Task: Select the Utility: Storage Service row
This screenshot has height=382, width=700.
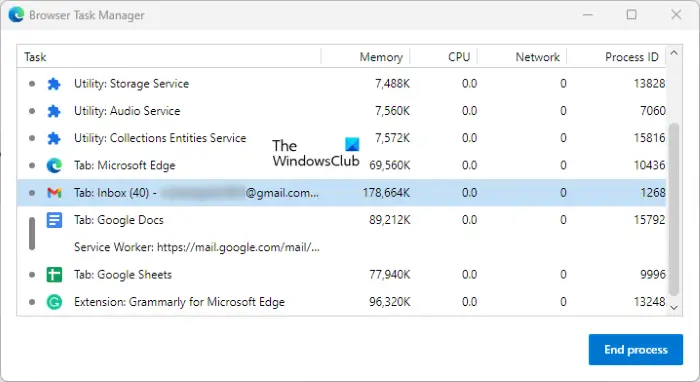Action: [342, 84]
